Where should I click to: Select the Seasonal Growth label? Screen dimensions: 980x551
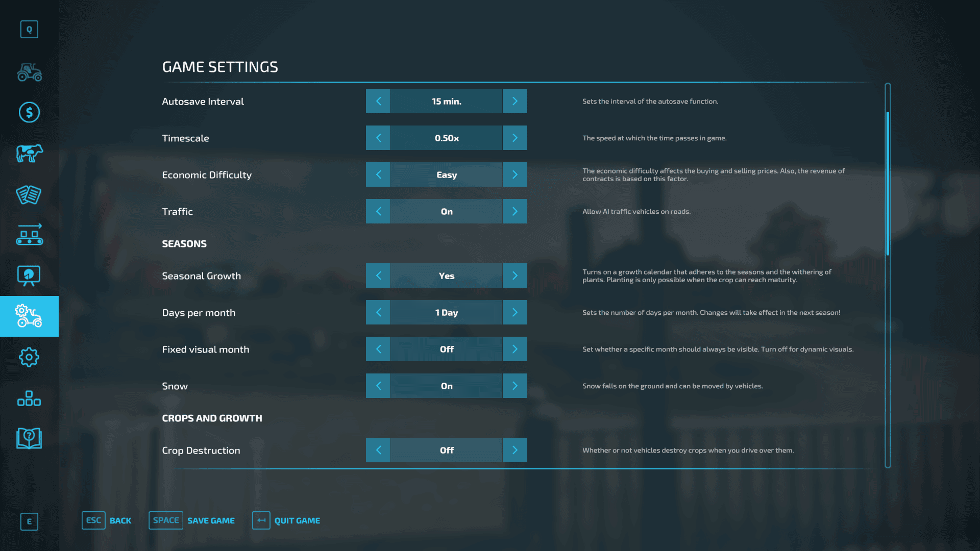click(201, 276)
